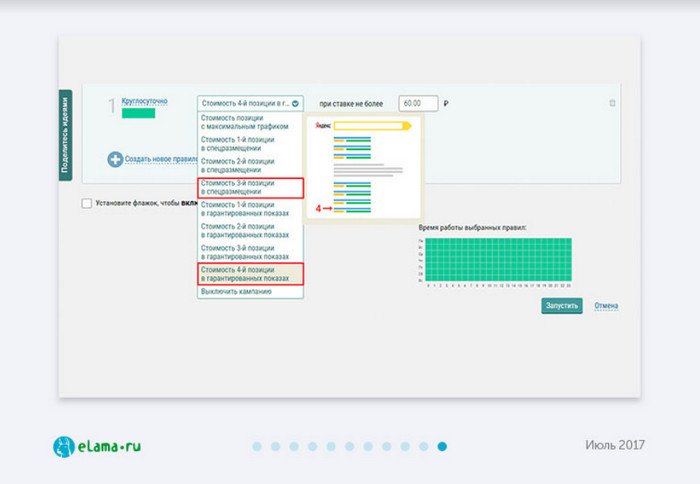Choose Стоимость 2-й позиции в спецразмещении
The width and height of the screenshot is (700, 484).
[x=250, y=166]
